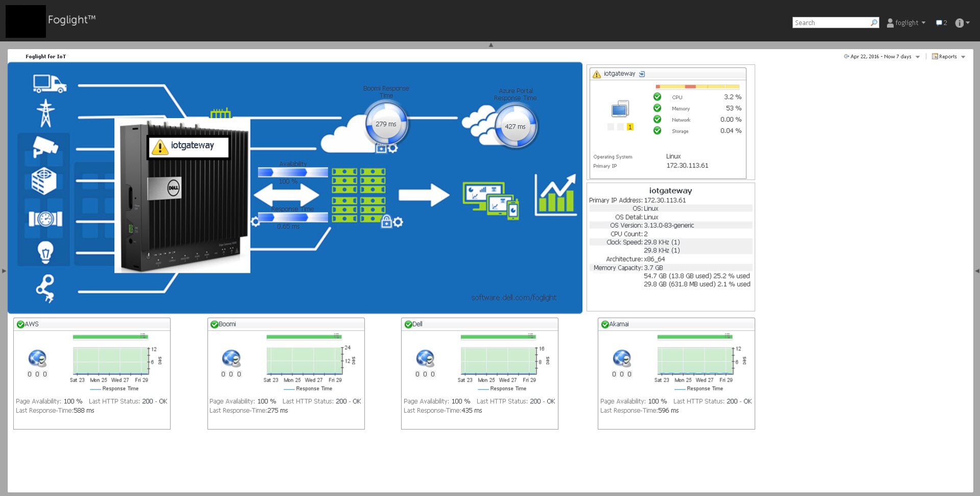Click the "Foglight for IoT" dashboard title
980x496 pixels.
(46, 57)
